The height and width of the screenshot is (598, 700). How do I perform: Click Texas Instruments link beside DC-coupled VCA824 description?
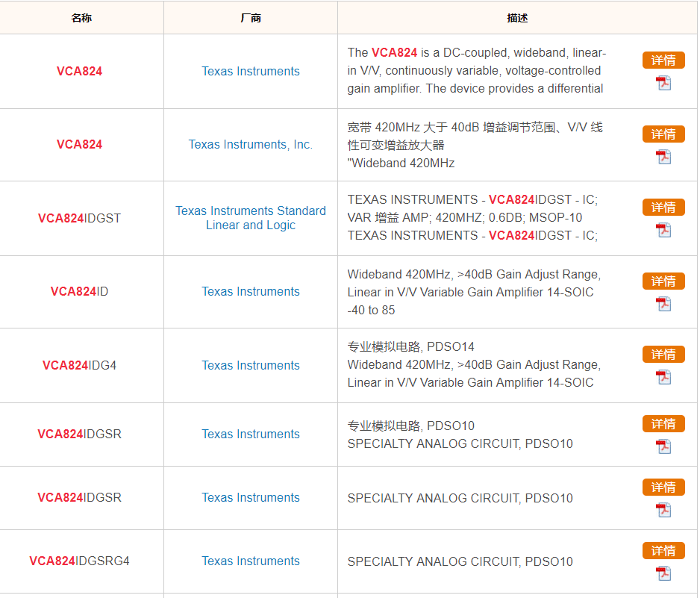pos(251,71)
